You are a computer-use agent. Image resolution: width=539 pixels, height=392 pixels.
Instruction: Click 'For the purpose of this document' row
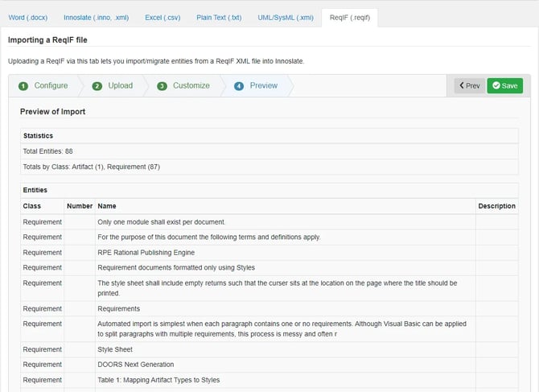coord(269,237)
